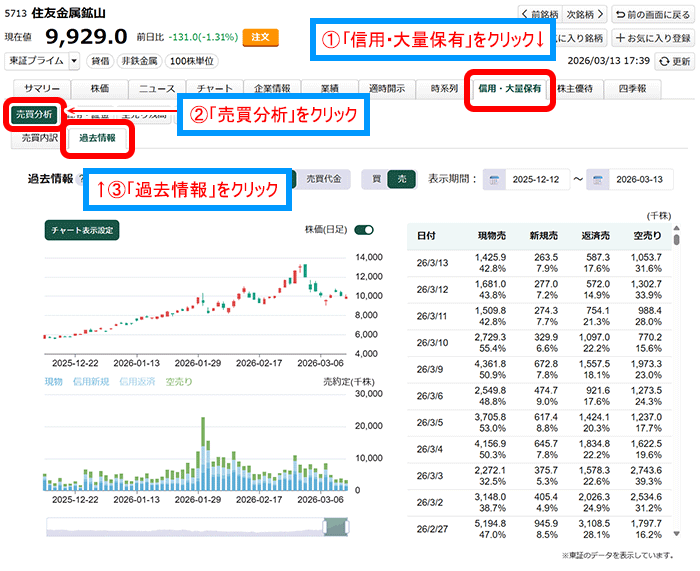Select the 26/3/4 table row date
The image size is (700, 571).
coord(430,450)
